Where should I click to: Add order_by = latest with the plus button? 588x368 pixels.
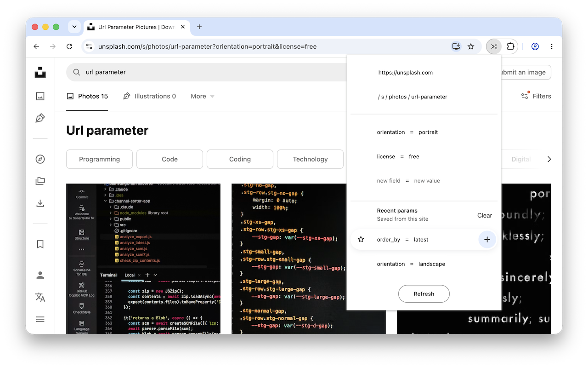(x=487, y=240)
